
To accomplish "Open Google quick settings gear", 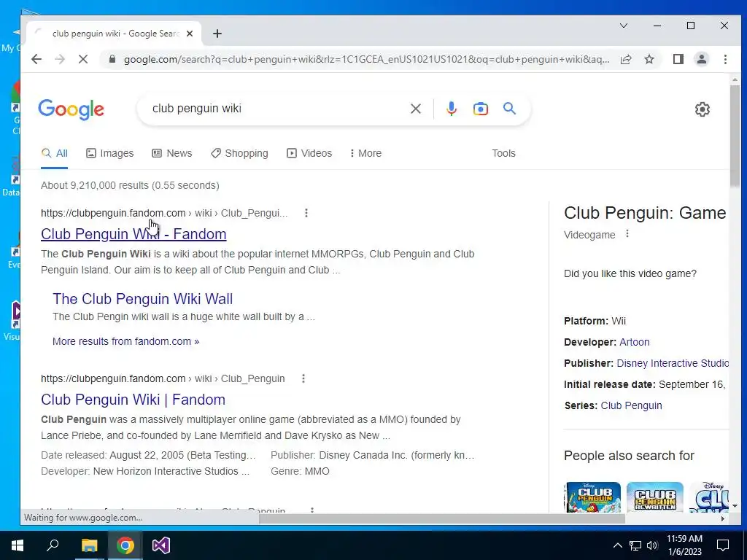I will tap(703, 109).
